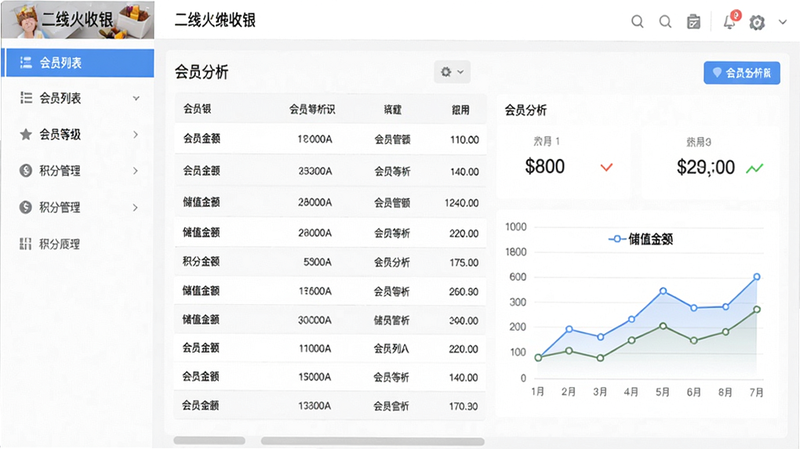This screenshot has height=449, width=800.
Task: Click the search magnifier beside the clipboard icon
Action: (x=665, y=21)
